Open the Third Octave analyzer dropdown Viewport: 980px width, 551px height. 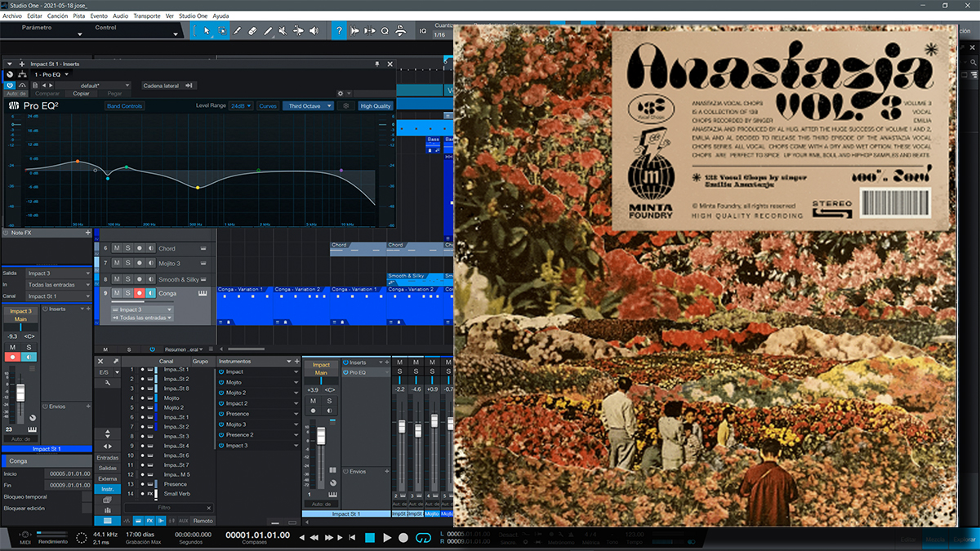pyautogui.click(x=307, y=106)
